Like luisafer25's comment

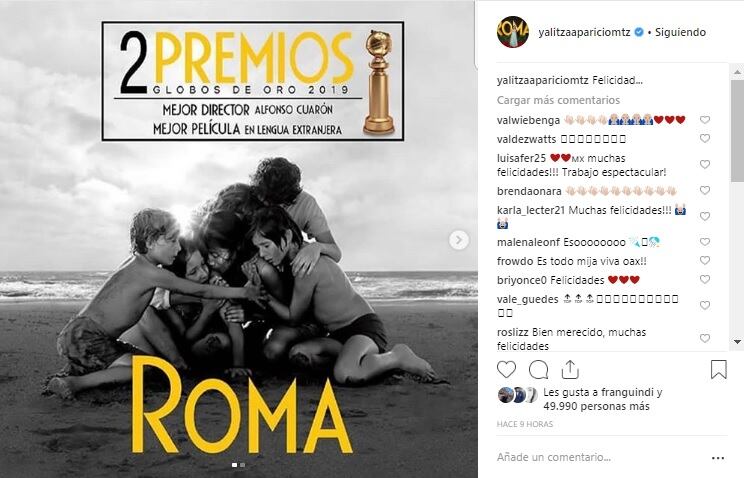coord(705,164)
